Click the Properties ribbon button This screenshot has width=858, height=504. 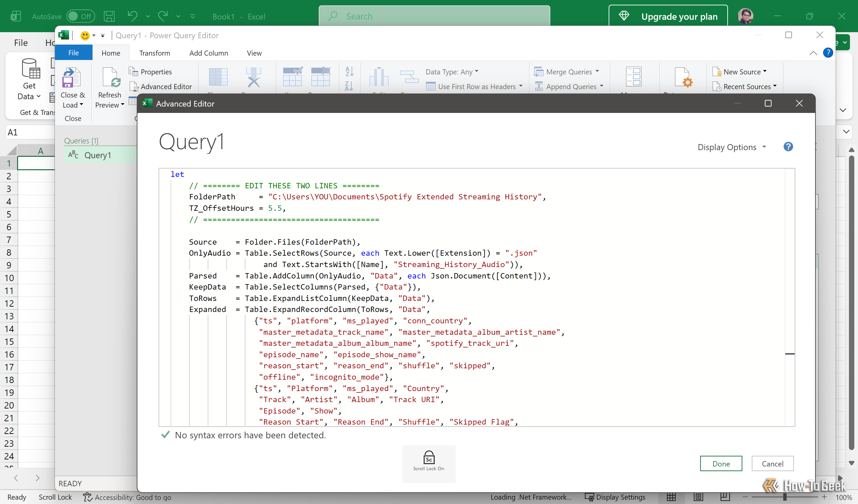pyautogui.click(x=150, y=71)
